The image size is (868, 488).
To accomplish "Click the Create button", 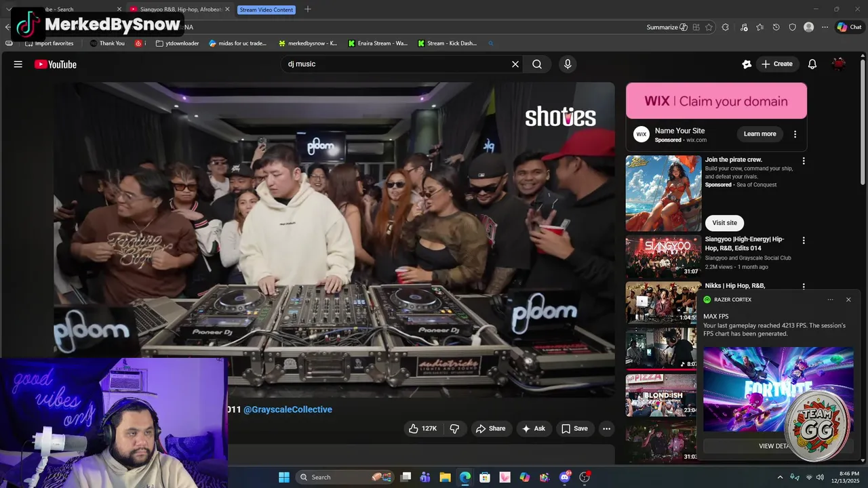I will [x=776, y=64].
